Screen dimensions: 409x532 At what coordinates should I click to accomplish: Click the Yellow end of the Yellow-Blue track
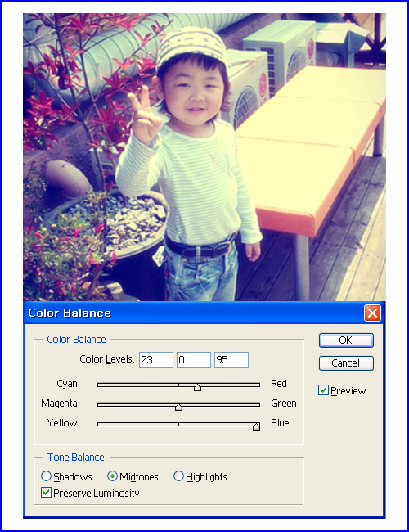click(x=99, y=424)
